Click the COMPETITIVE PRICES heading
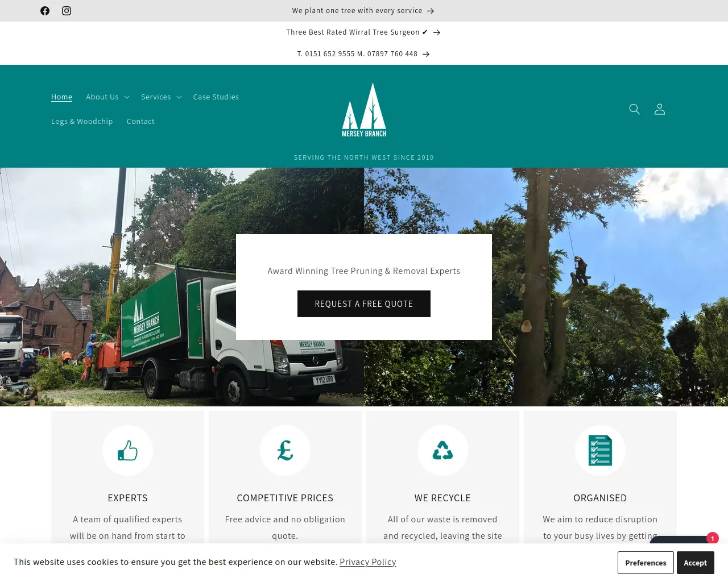 pos(285,498)
